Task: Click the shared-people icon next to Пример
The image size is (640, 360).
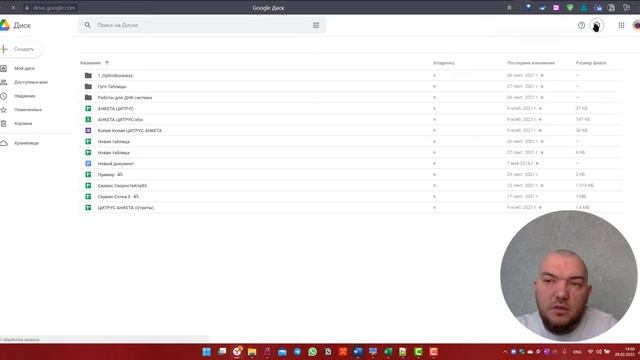Action: click(x=120, y=174)
